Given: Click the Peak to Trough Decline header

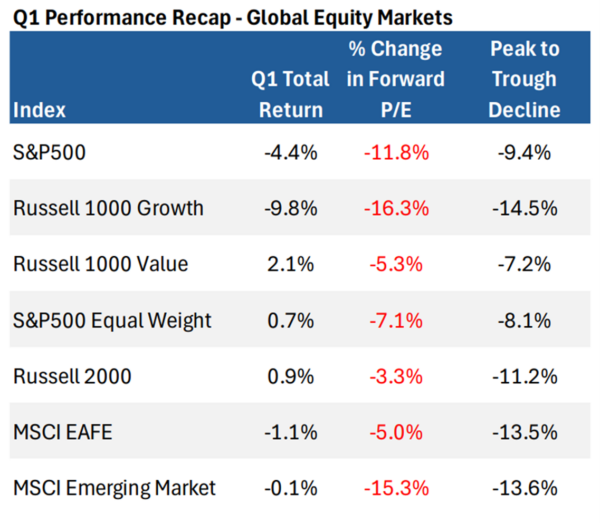Looking at the screenshot, I should point(524,79).
